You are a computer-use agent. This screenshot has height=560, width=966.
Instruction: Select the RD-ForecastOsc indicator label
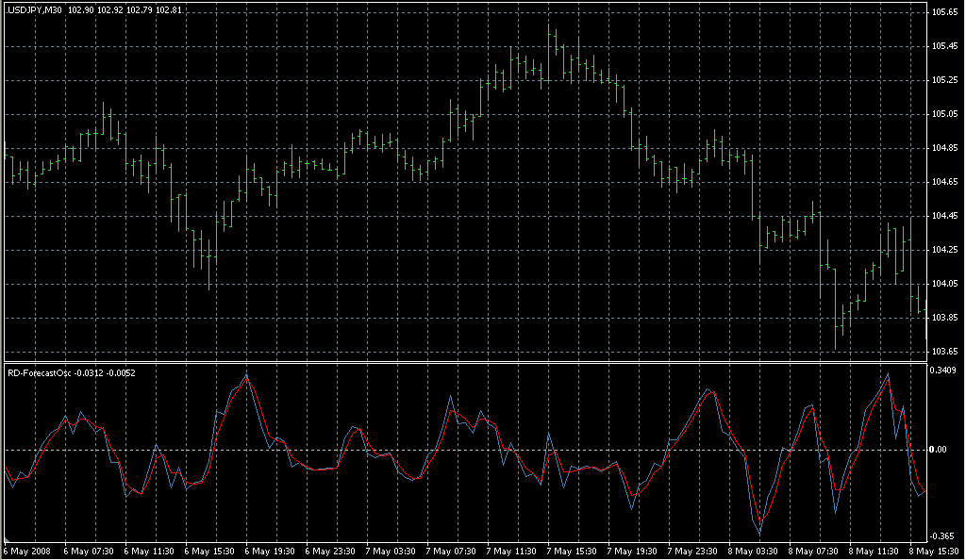[38, 371]
